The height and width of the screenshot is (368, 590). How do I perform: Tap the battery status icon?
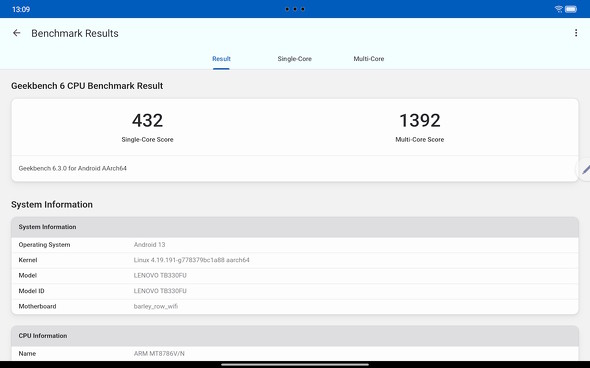pyautogui.click(x=571, y=9)
